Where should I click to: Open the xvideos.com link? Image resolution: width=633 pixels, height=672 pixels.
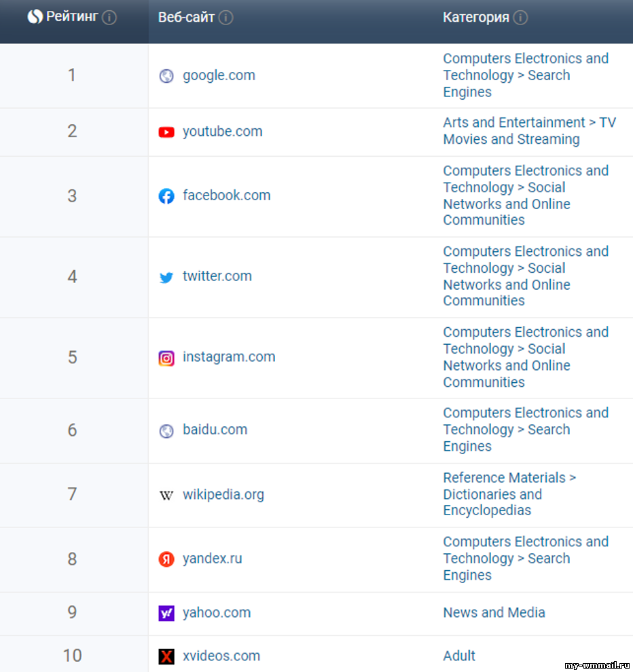click(x=221, y=656)
